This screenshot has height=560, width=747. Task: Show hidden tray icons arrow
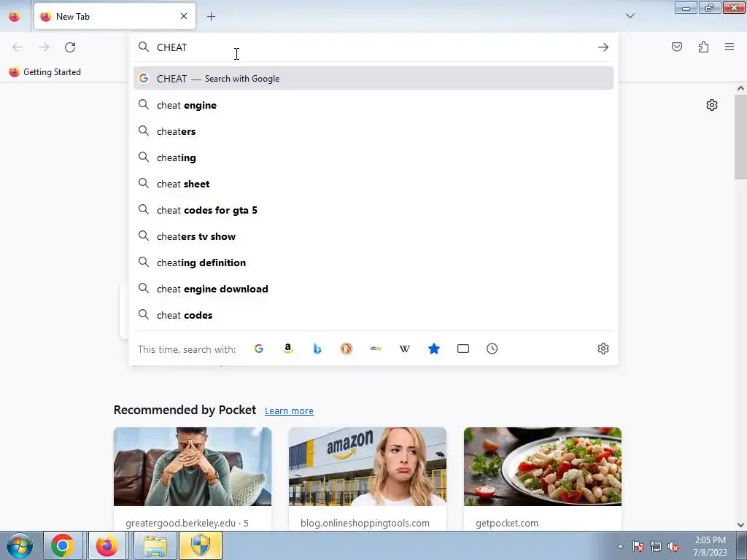620,546
